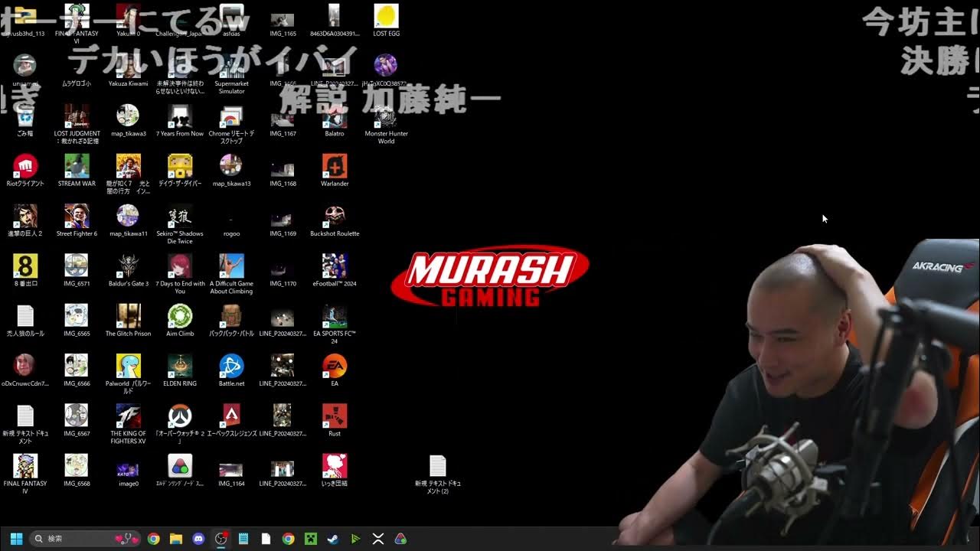The image size is (980, 551).
Task: Launch エーペックスレジェンズ desktop icon
Action: coord(231,421)
